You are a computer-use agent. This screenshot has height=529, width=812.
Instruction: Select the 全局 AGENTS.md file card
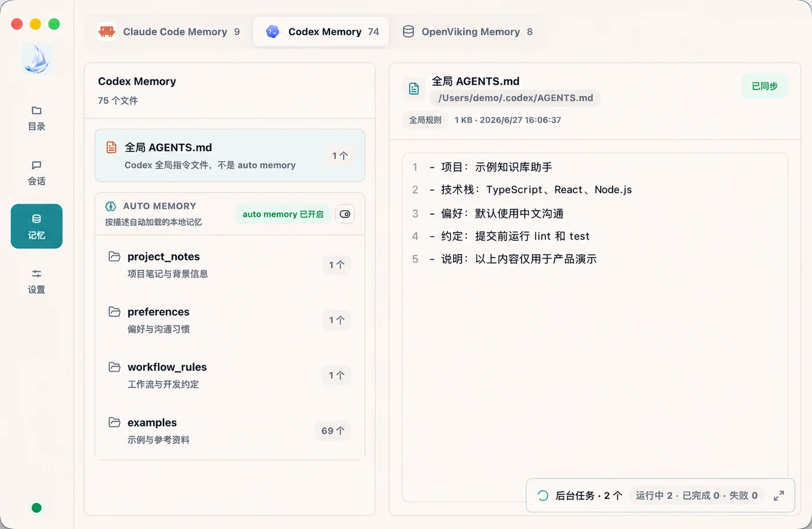230,155
